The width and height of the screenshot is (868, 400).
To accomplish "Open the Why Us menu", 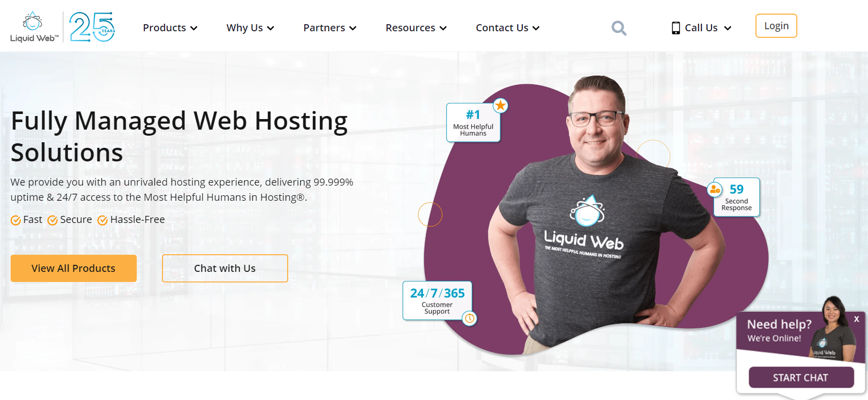I will pyautogui.click(x=250, y=28).
